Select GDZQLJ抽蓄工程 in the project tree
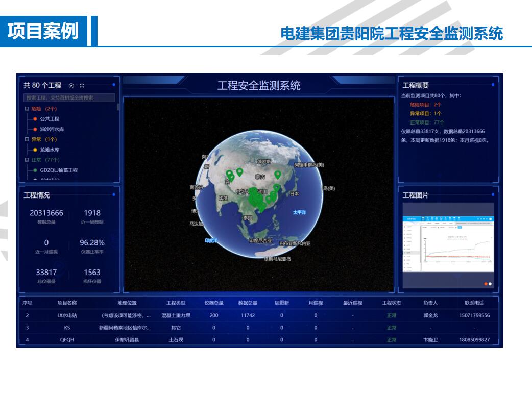This screenshot has height=395, width=532. click(x=59, y=170)
